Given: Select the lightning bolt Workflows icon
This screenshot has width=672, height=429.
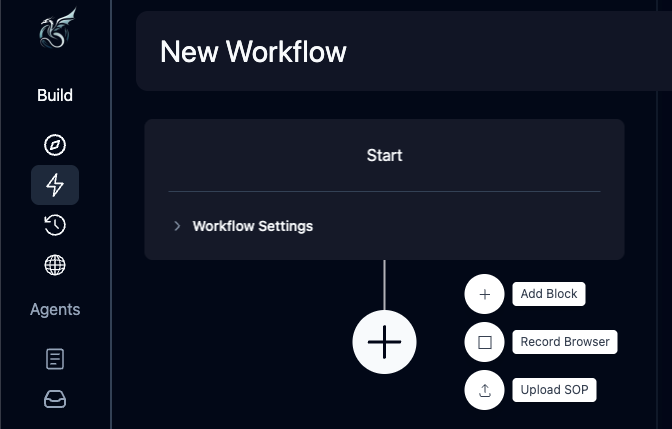Looking at the screenshot, I should [55, 185].
